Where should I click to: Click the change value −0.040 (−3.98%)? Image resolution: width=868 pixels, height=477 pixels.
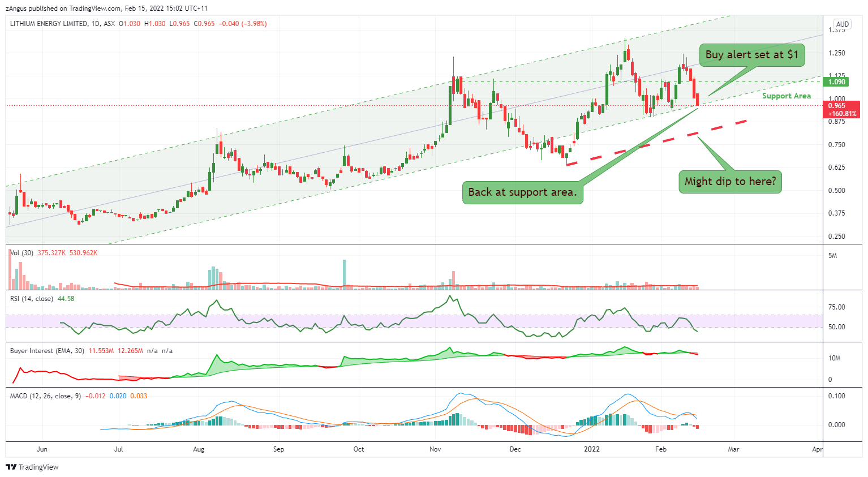tap(243, 24)
